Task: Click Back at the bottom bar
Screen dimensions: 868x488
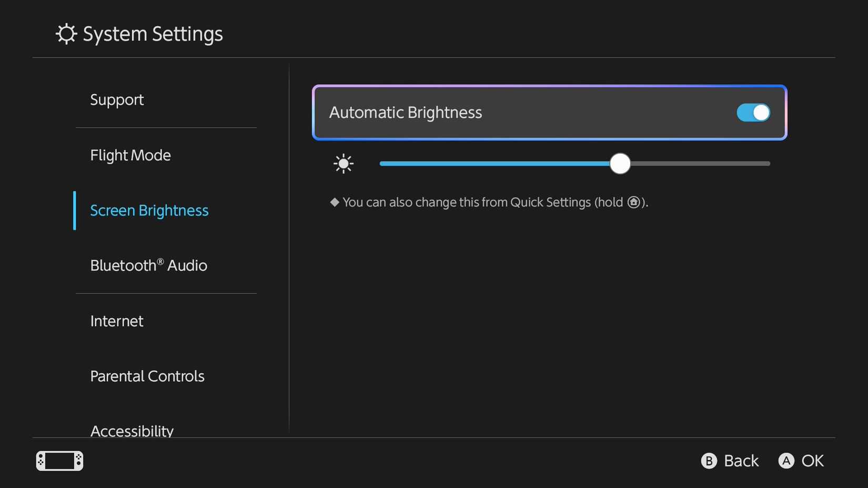Action: (x=741, y=461)
